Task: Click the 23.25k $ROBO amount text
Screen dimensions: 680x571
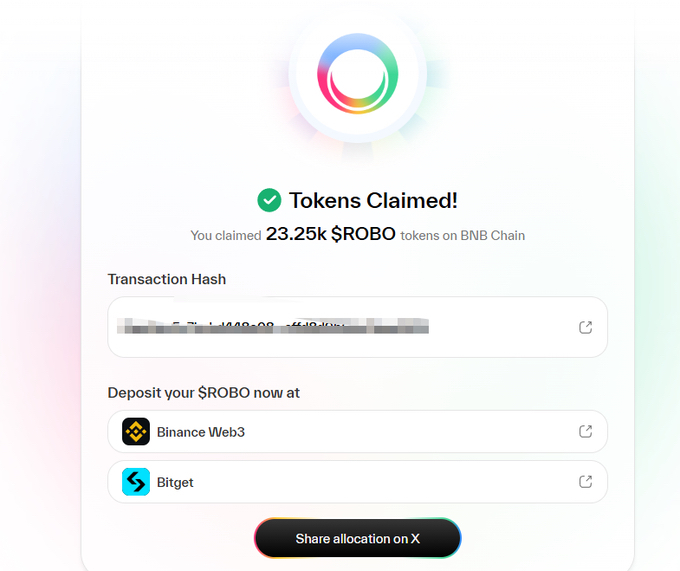Action: 330,235
